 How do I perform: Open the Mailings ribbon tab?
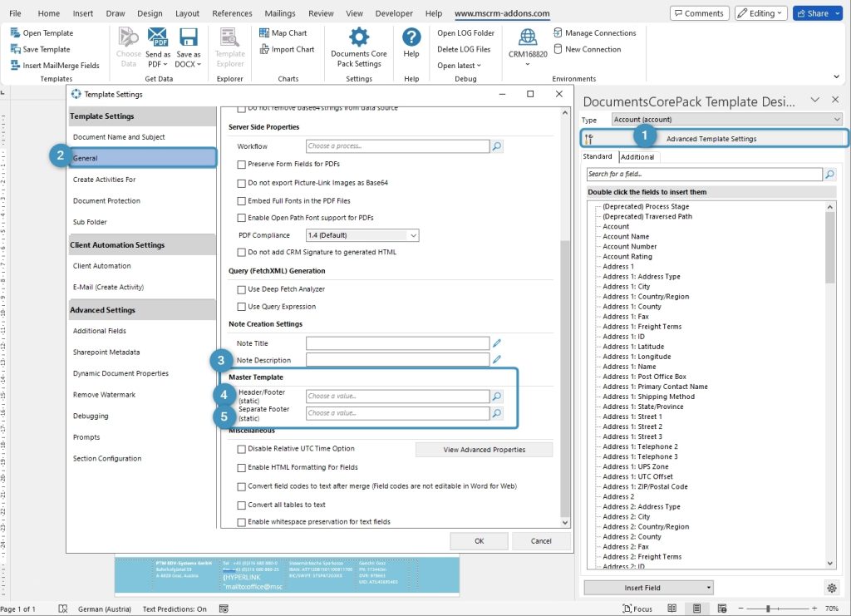point(280,13)
